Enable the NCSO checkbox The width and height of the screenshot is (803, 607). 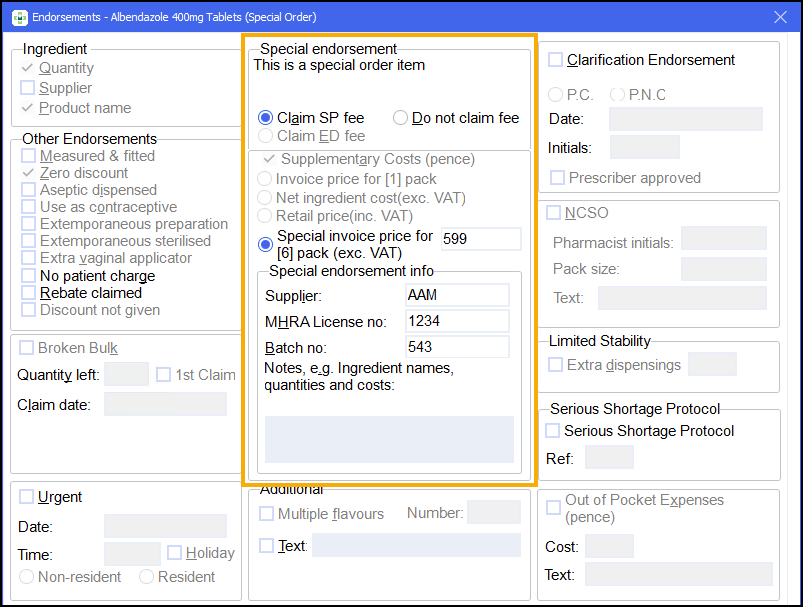(554, 213)
